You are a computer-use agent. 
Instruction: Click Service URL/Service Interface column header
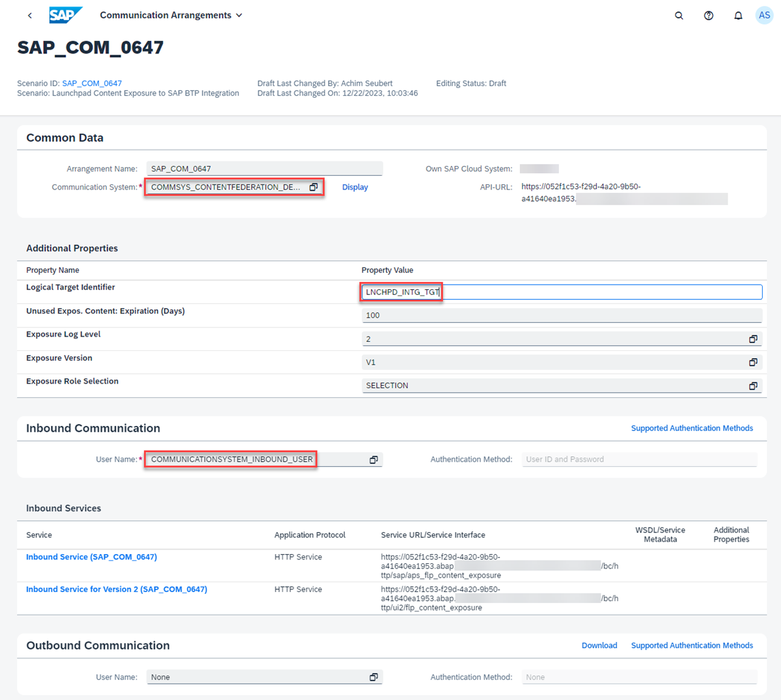pos(433,535)
